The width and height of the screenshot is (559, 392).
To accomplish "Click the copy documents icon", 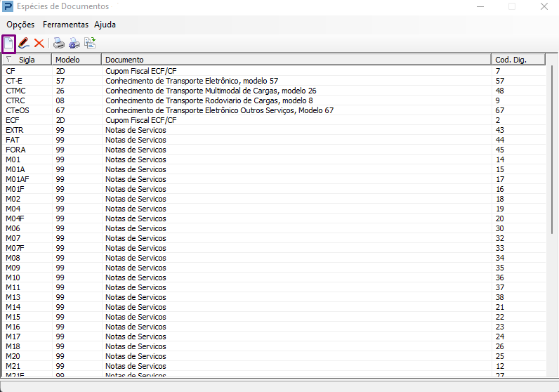I will [x=90, y=43].
